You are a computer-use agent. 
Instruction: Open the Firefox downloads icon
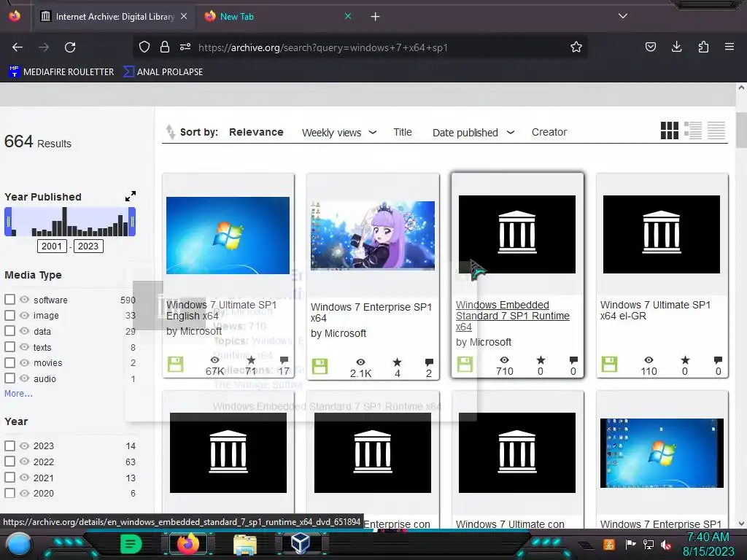pyautogui.click(x=676, y=47)
